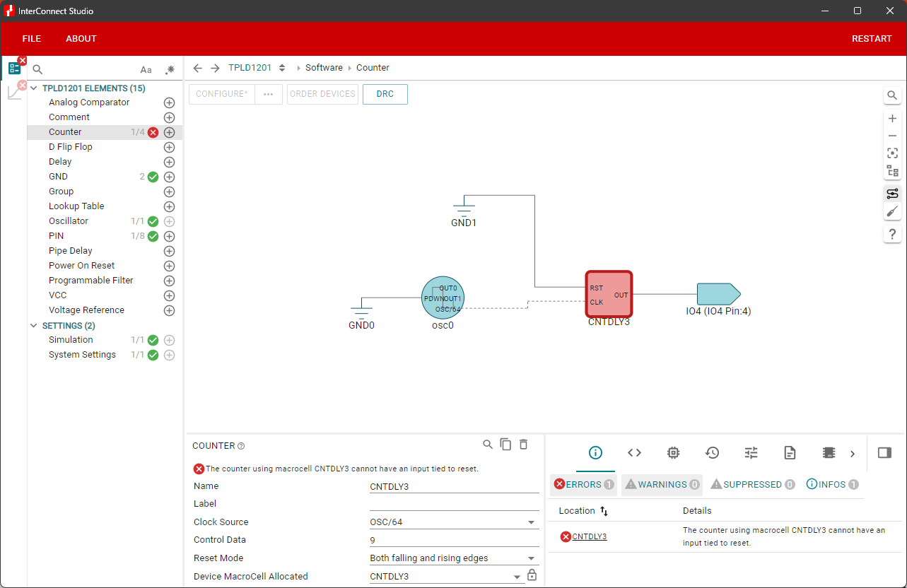Toggle regex search option

pyautogui.click(x=170, y=69)
